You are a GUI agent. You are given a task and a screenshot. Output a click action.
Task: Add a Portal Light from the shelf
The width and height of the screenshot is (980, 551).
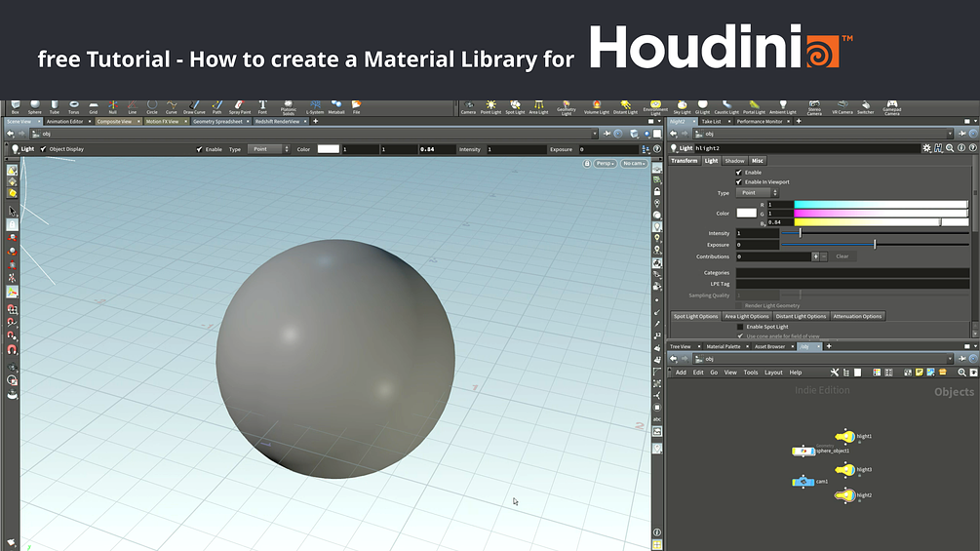(754, 107)
